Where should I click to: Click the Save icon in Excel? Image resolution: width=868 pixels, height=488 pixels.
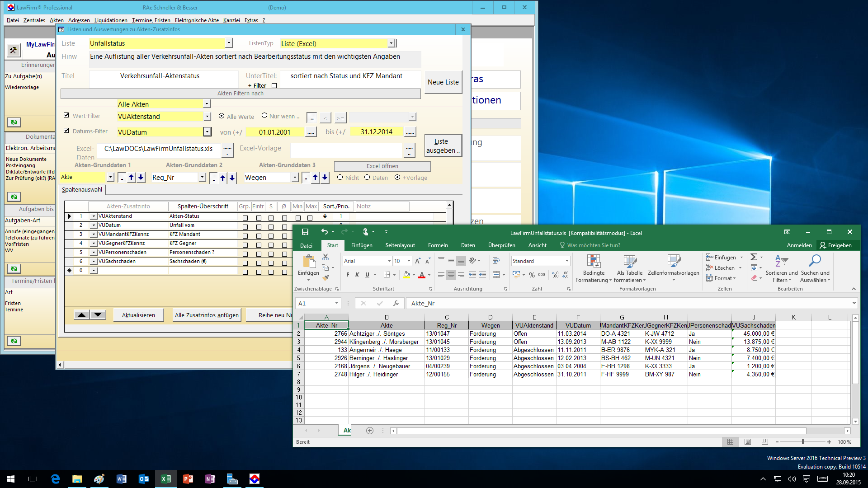pos(305,232)
